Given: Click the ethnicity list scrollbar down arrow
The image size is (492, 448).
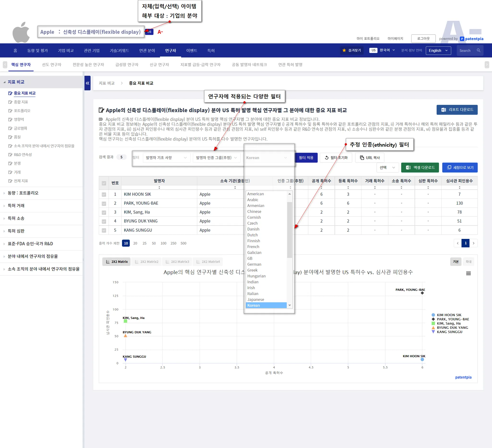Looking at the screenshot, I should (x=289, y=305).
